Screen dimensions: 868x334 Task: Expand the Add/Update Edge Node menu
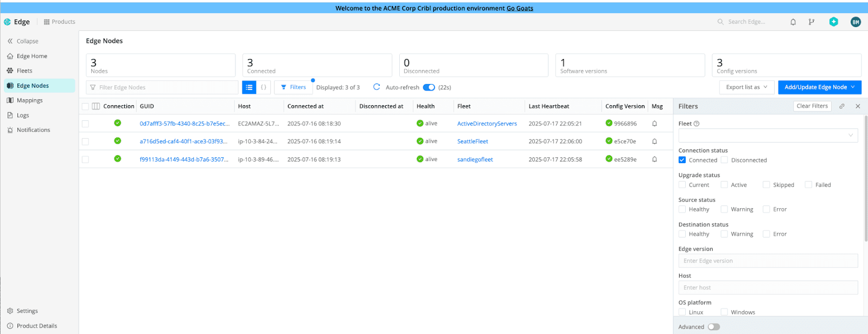tap(819, 87)
